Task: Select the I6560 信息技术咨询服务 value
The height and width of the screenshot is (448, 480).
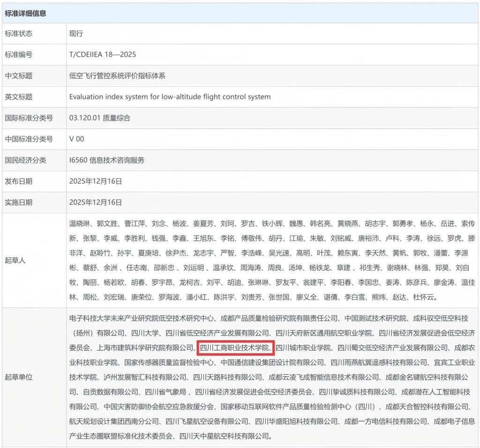Action: coord(106,160)
